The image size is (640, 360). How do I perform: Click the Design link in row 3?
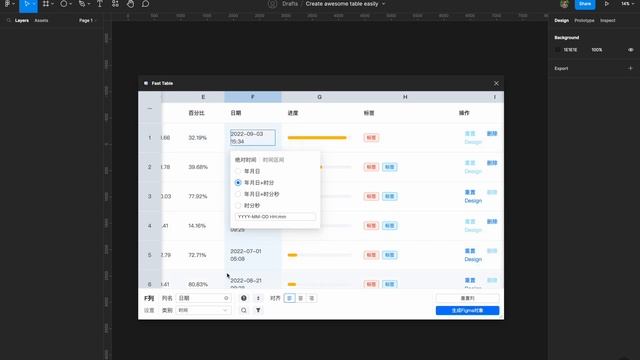pyautogui.click(x=473, y=201)
